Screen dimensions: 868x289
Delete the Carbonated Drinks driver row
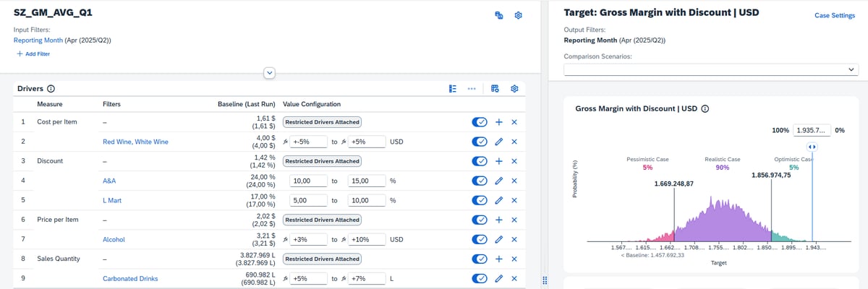click(x=514, y=278)
